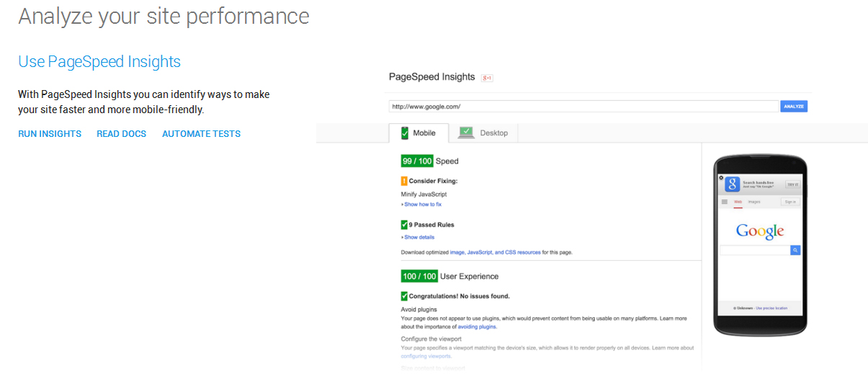Expand Show how to fix
Image resolution: width=868 pixels, height=374 pixels.
421,205
